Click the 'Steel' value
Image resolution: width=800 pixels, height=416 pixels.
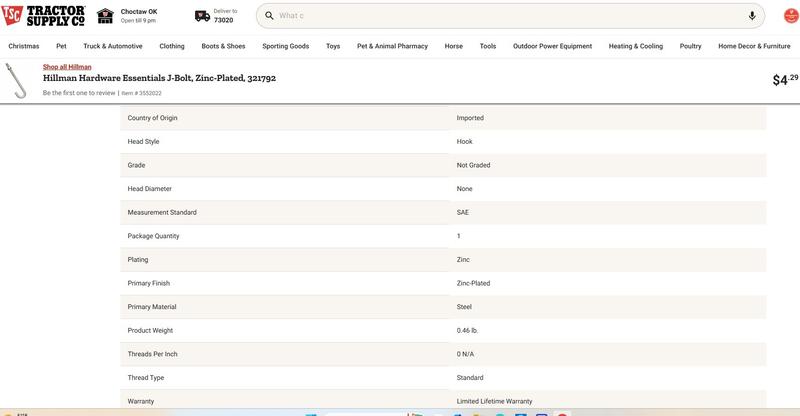coord(464,307)
